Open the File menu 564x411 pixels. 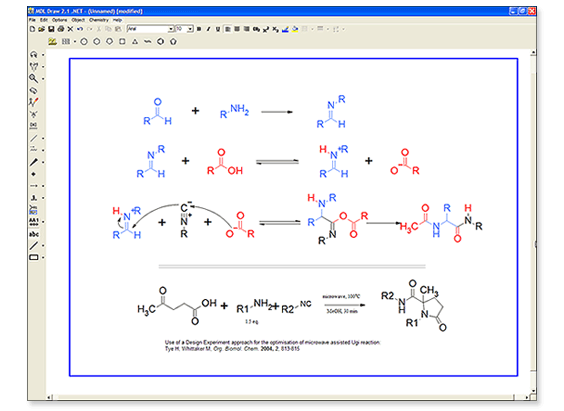click(x=32, y=20)
